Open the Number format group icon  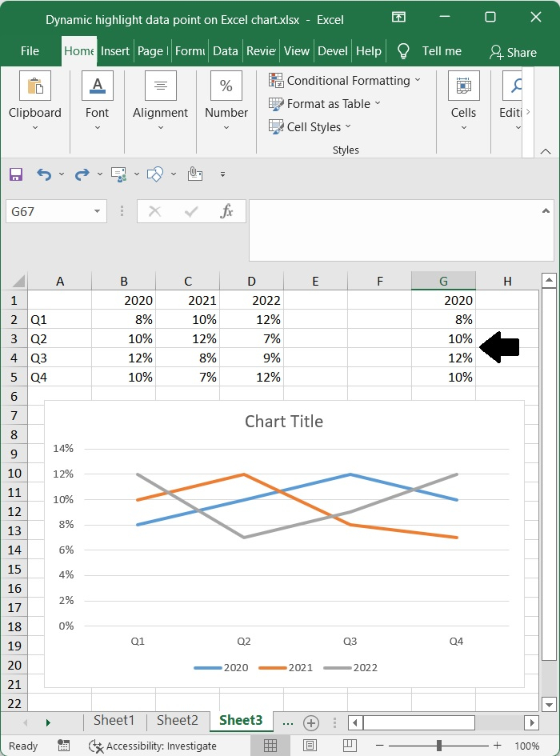(x=226, y=86)
